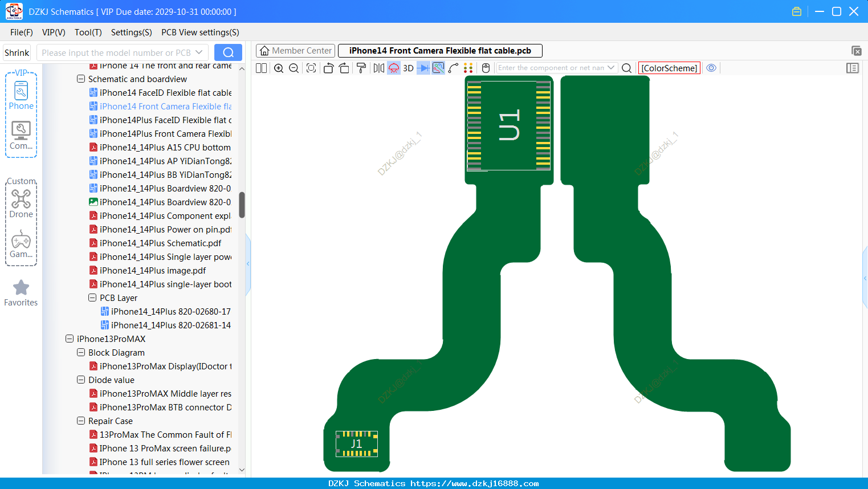
Task: Close the opened tab panel icon
Action: (856, 51)
